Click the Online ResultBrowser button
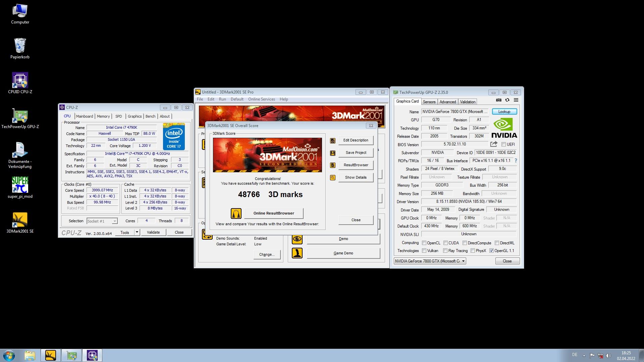Screen dimensions: 644x362 [x=274, y=213]
